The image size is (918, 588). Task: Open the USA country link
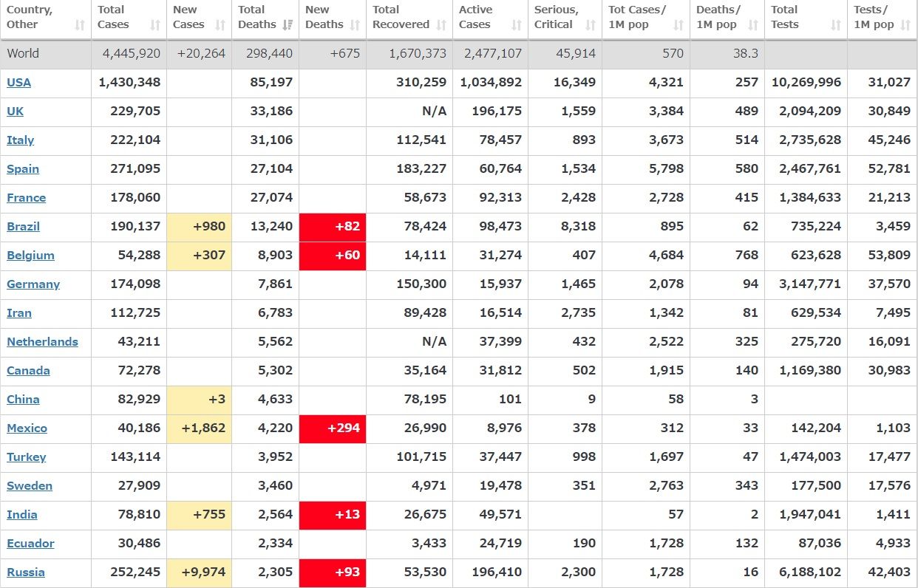19,82
